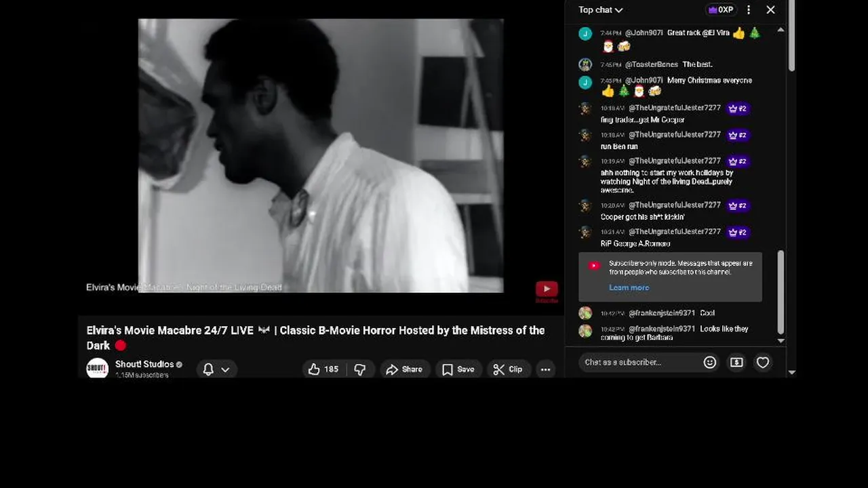868x488 pixels.
Task: Open the Shout! Studios channel name
Action: point(144,364)
